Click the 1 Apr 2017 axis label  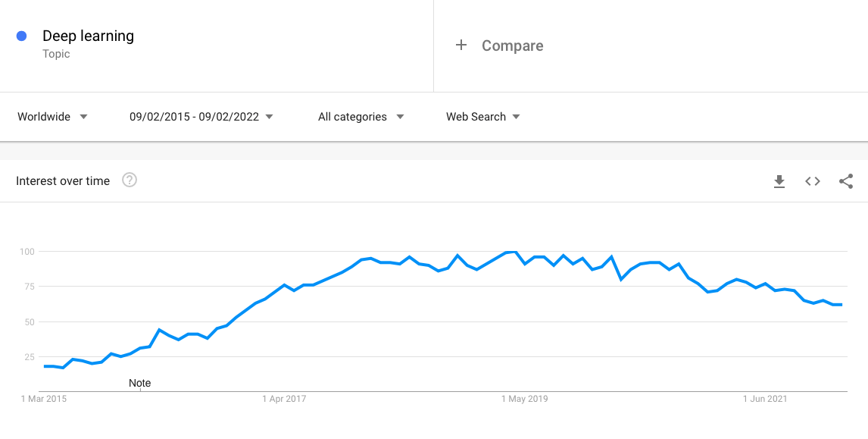coord(284,399)
